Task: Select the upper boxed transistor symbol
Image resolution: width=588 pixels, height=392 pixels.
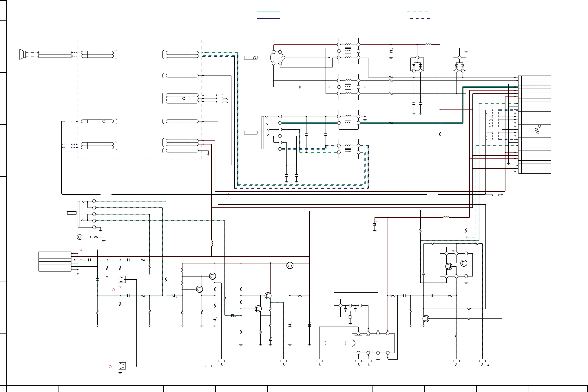Action: click(122, 279)
